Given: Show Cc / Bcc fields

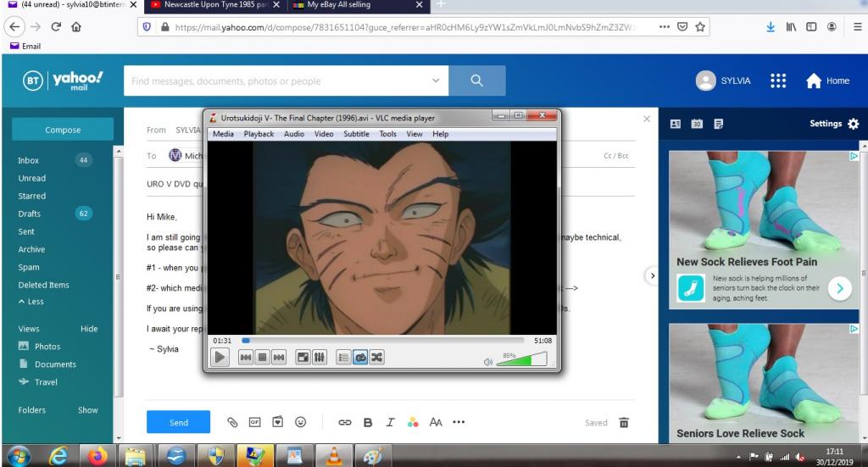Looking at the screenshot, I should [616, 156].
